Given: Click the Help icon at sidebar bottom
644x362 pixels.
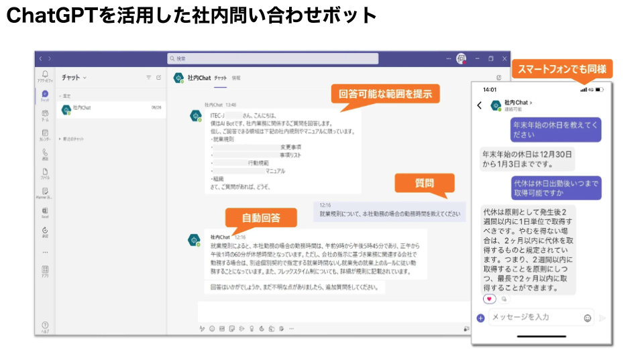Looking at the screenshot, I should click(45, 326).
